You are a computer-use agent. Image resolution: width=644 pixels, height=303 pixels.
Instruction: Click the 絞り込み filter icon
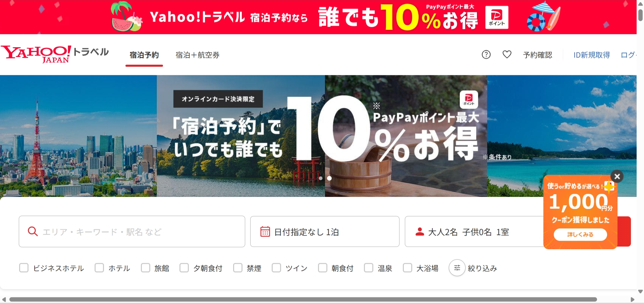[457, 268]
